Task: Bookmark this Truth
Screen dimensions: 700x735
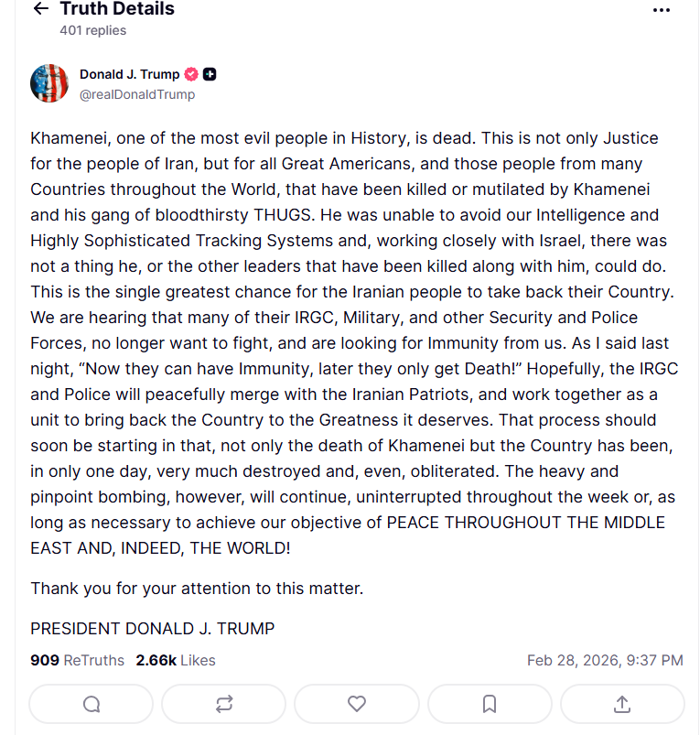Action: [490, 704]
